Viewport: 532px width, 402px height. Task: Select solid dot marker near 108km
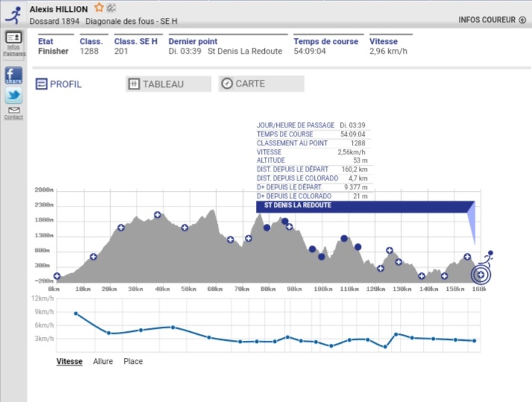pos(344,239)
